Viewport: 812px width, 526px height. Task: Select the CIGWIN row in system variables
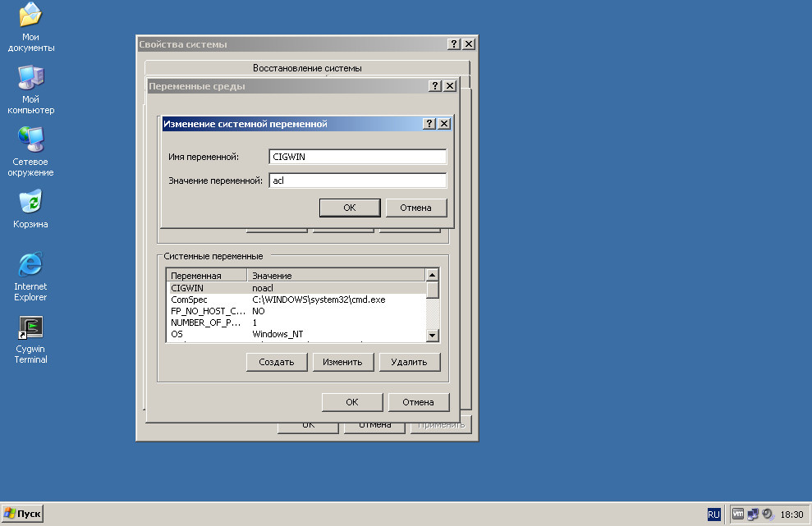298,288
